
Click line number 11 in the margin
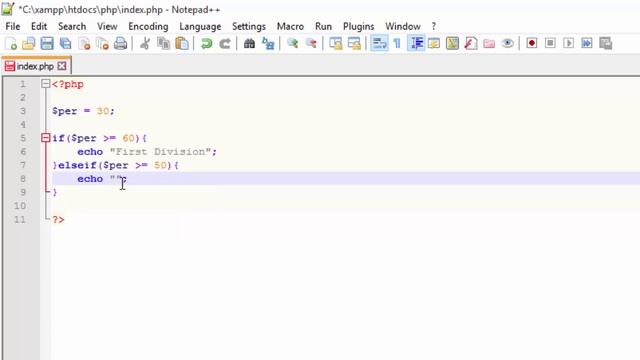(20, 220)
